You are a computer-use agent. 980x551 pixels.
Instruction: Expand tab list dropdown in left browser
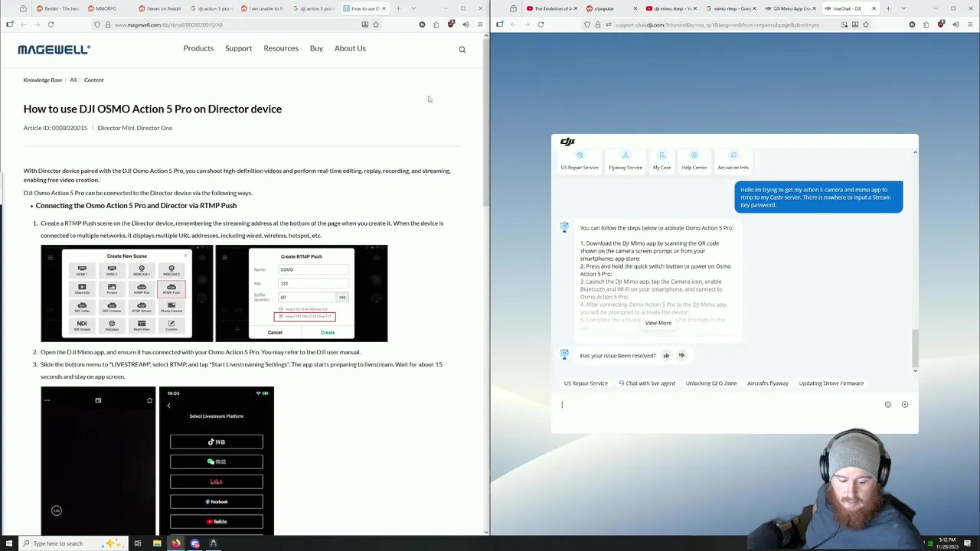pyautogui.click(x=413, y=8)
